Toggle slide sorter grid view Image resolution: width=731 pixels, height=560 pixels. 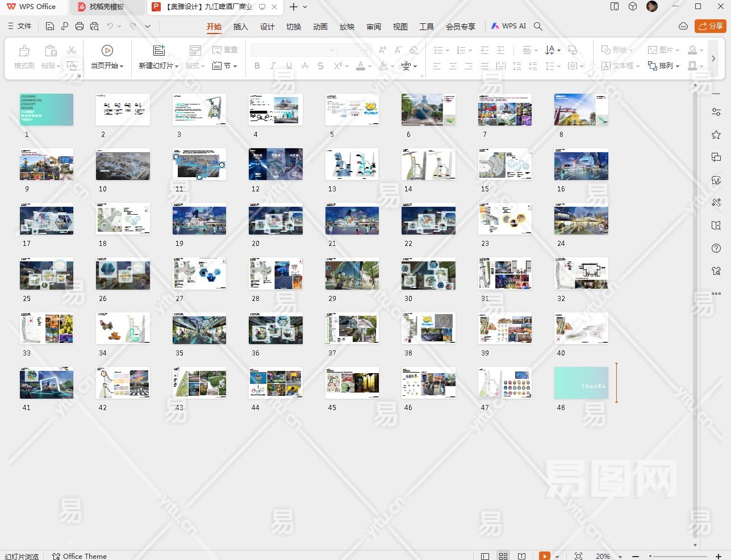[x=503, y=556]
